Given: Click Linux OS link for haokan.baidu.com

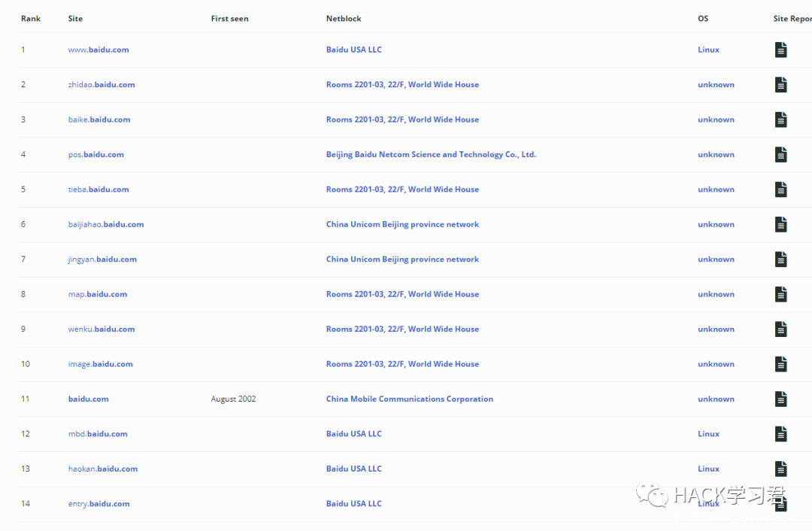Looking at the screenshot, I should 708,469.
